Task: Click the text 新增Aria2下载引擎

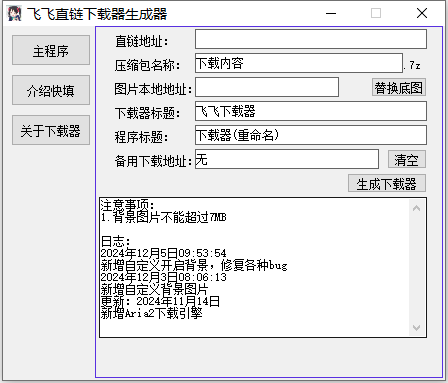Action: click(151, 313)
